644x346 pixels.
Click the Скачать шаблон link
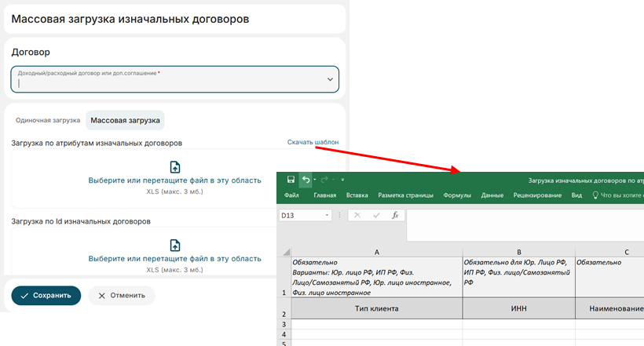[313, 142]
